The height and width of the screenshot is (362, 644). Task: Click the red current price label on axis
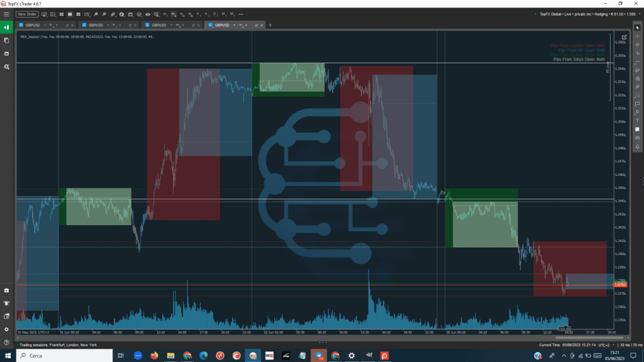(620, 285)
